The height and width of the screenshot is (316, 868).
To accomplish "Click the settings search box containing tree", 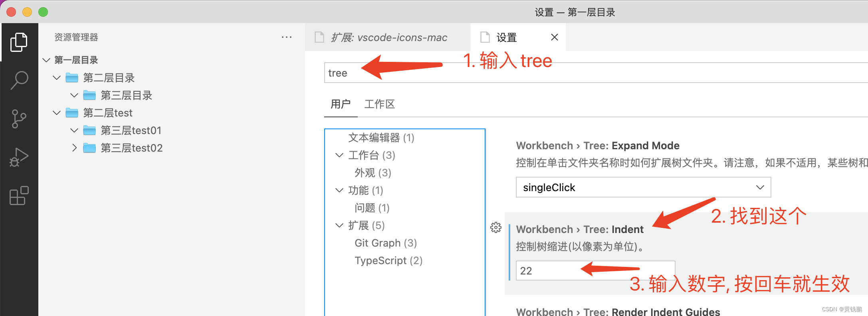I will [x=596, y=73].
